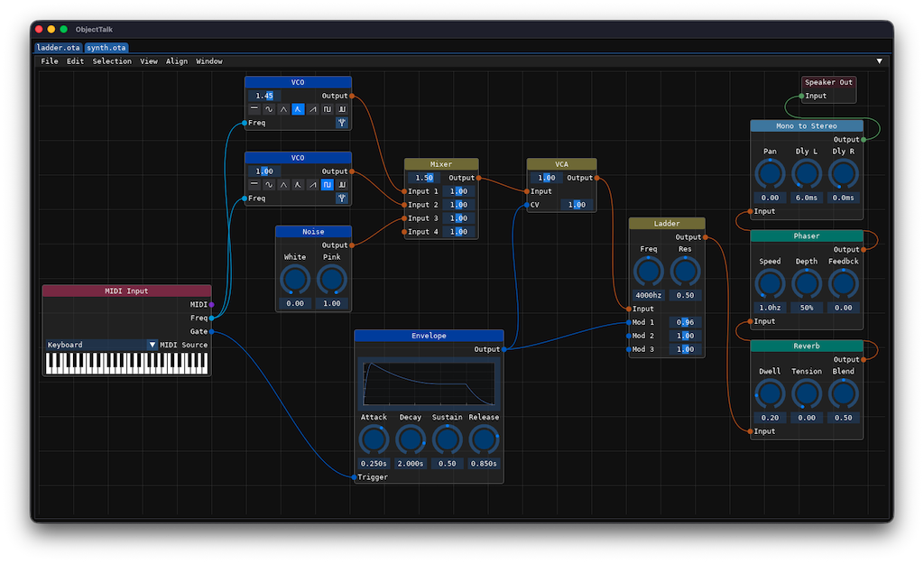Image resolution: width=924 pixels, height=563 pixels.
Task: Select sine waveform on the top VCO
Action: pyautogui.click(x=269, y=109)
